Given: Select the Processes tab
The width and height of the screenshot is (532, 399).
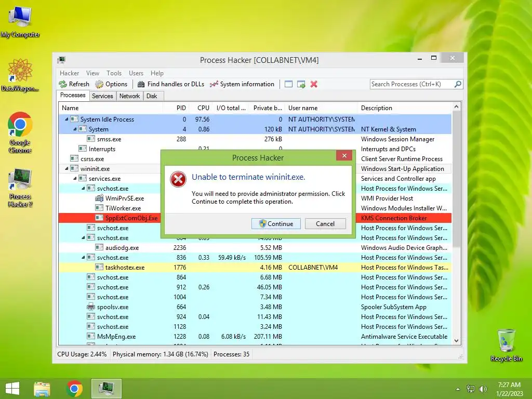Looking at the screenshot, I should [73, 96].
